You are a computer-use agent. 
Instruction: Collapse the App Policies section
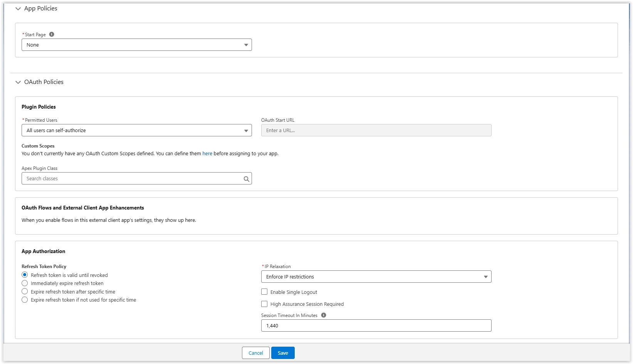[18, 8]
